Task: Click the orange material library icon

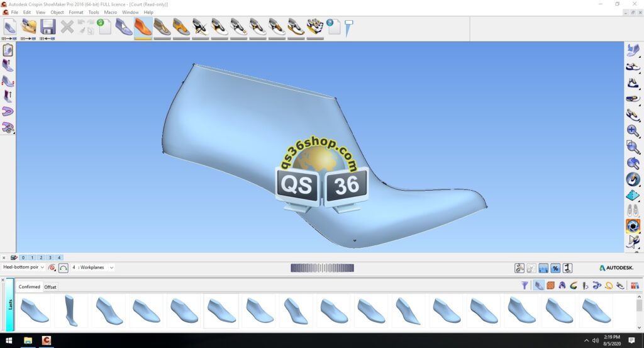Action: coord(551,285)
